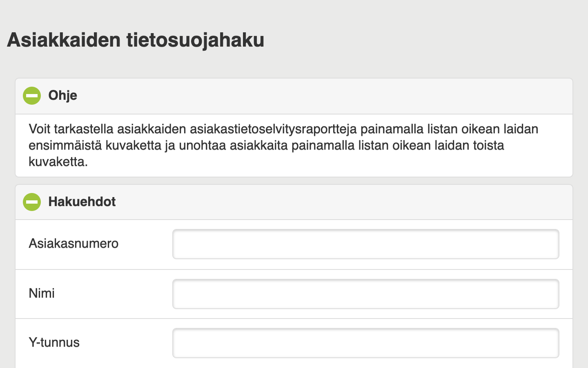Click the word kuvaketta ending the help text
The width and height of the screenshot is (588, 368).
[58, 162]
